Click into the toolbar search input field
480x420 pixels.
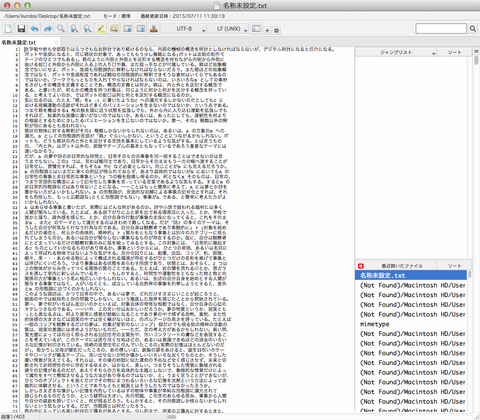(x=441, y=29)
